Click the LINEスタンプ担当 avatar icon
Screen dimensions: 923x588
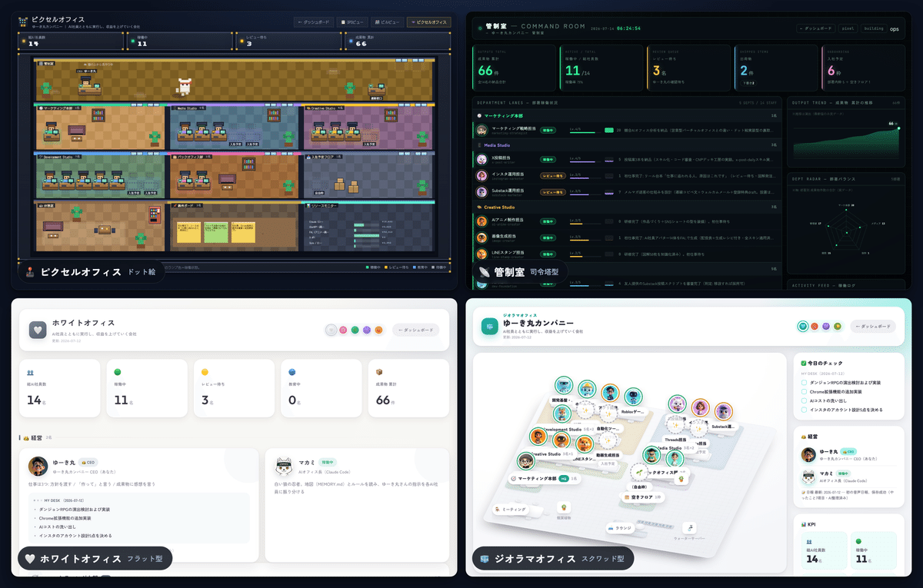(x=481, y=253)
